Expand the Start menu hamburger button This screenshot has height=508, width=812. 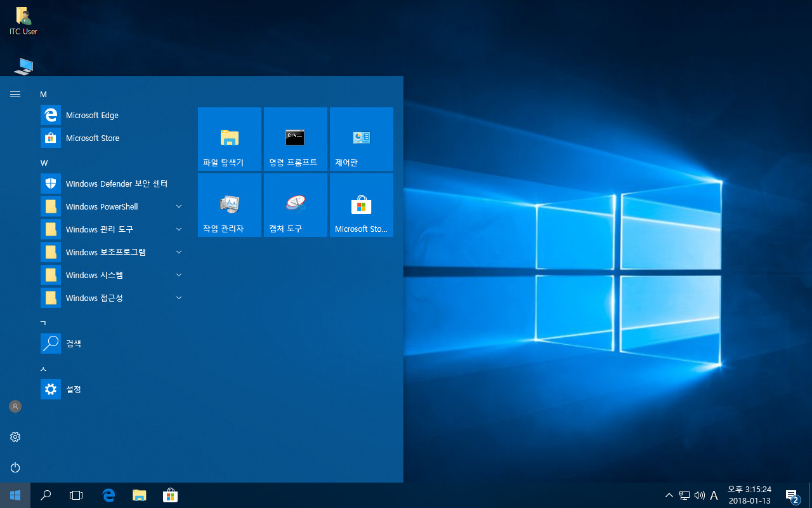coord(15,94)
